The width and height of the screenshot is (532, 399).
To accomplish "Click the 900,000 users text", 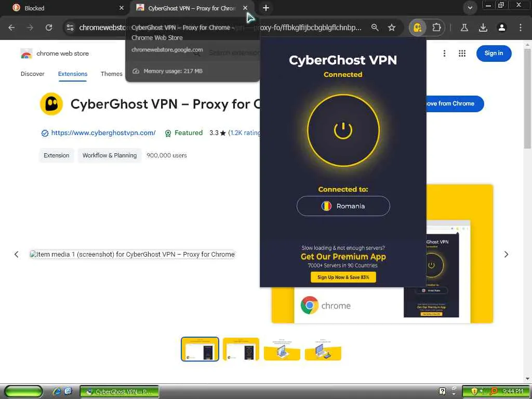I will point(167,155).
